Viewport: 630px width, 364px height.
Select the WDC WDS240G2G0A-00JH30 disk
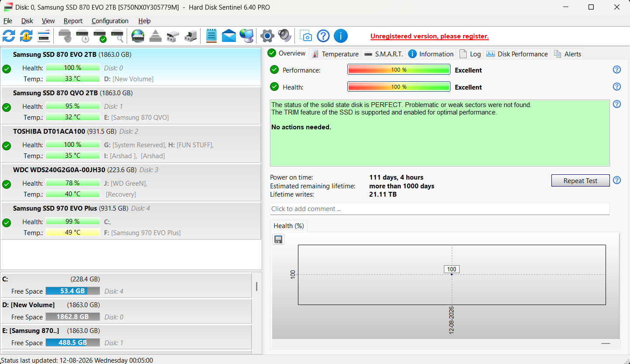pos(131,182)
